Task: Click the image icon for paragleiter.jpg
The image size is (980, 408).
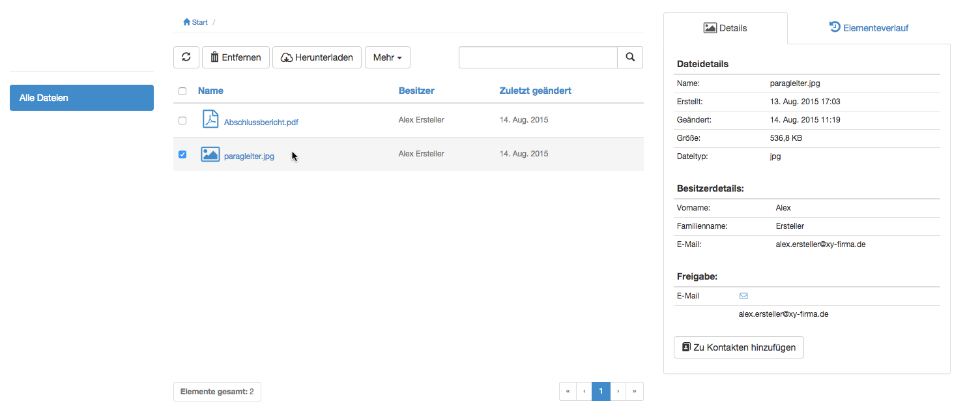Action: 210,154
